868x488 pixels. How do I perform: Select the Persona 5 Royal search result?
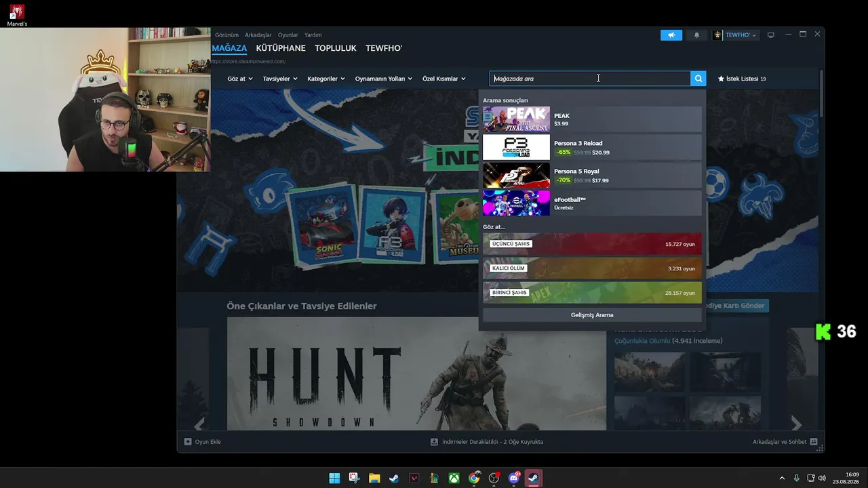(x=592, y=175)
